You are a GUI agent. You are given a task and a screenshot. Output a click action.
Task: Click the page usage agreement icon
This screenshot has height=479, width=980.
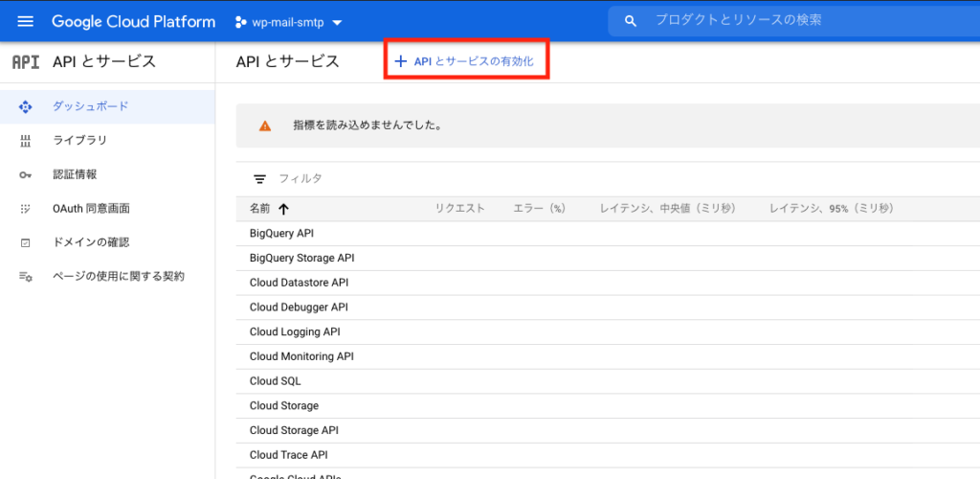click(x=26, y=277)
